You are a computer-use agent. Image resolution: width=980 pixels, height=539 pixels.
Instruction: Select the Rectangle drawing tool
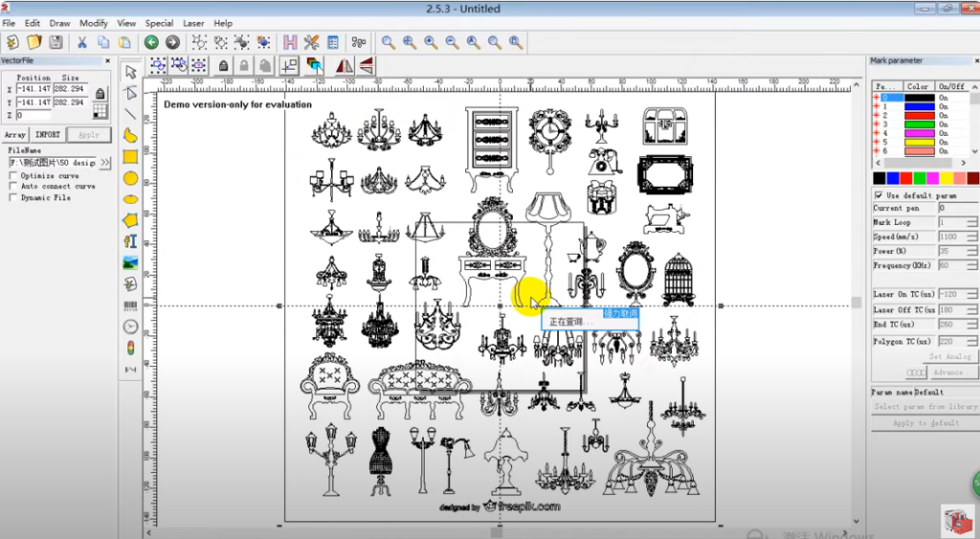(x=130, y=157)
